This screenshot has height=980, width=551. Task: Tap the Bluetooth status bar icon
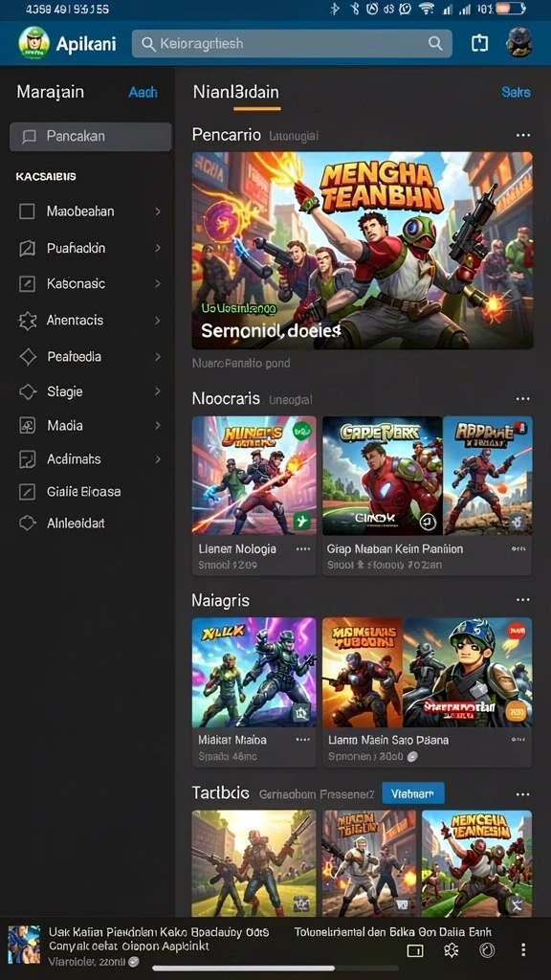click(335, 9)
